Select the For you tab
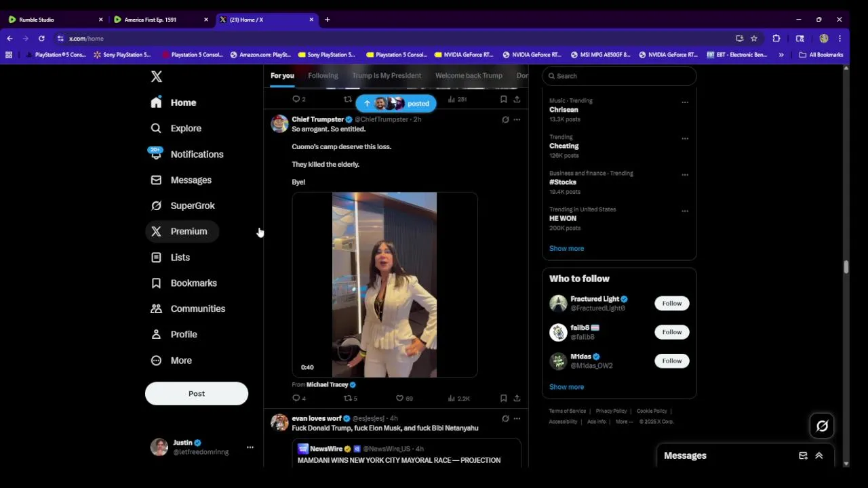Screen dimensions: 868x488 coord(282,75)
